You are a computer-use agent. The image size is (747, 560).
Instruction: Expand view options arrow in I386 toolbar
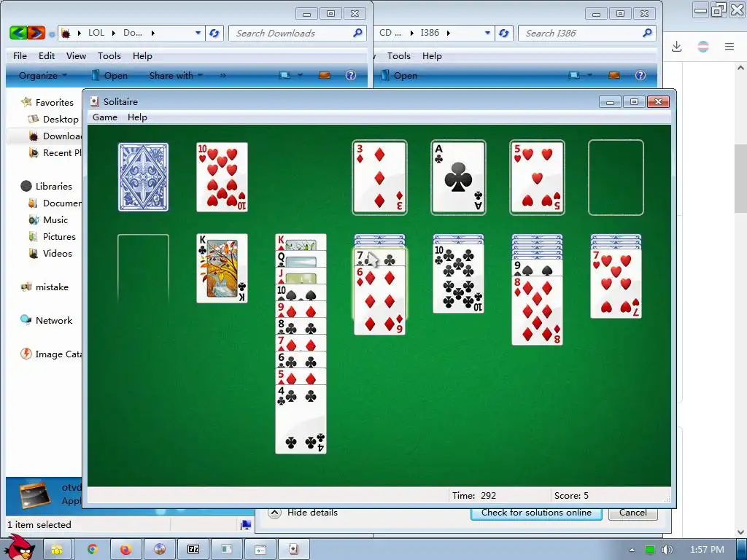589,75
